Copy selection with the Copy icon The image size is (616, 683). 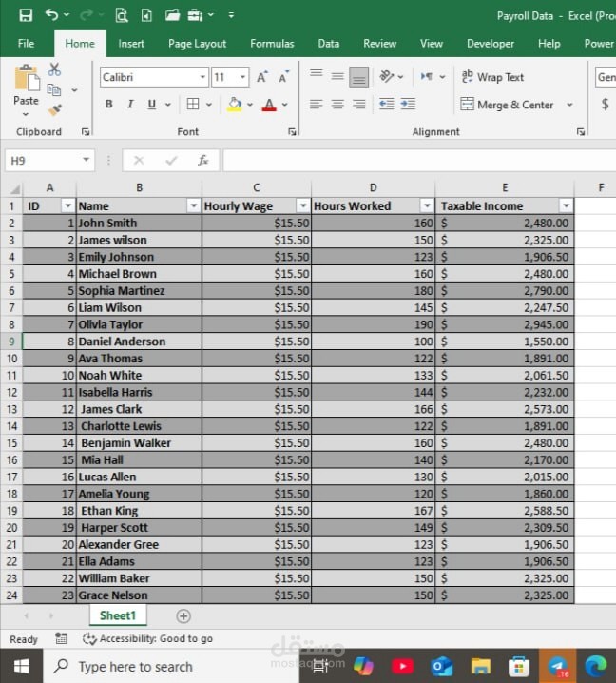tap(54, 89)
